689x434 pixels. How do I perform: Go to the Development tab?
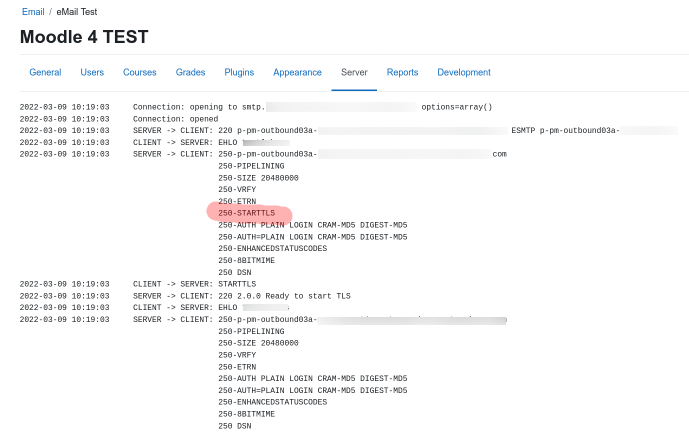pyautogui.click(x=464, y=72)
